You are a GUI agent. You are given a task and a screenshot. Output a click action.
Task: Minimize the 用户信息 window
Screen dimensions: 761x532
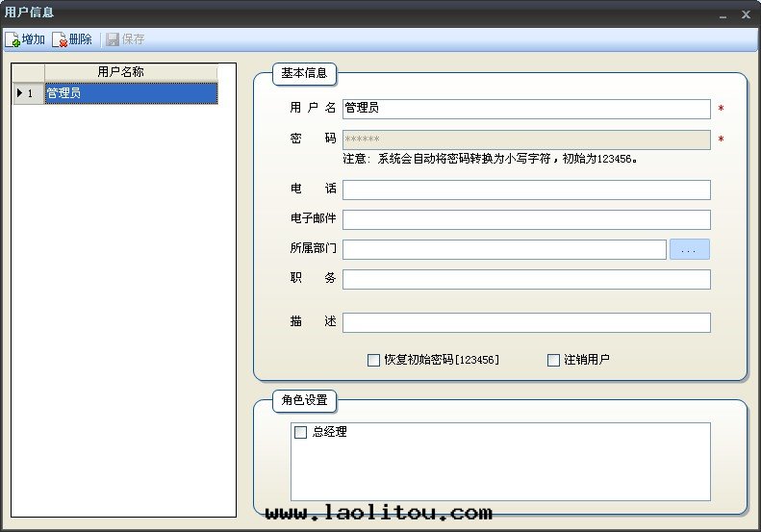click(723, 13)
